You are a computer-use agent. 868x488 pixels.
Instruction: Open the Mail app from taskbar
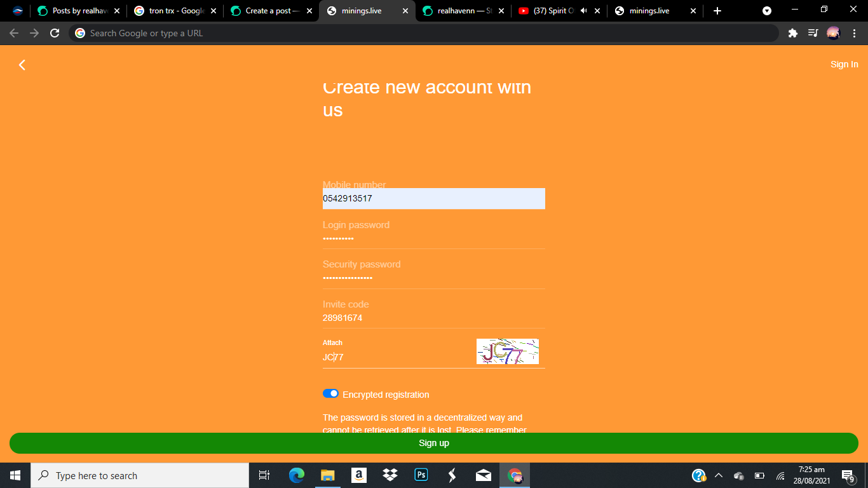pyautogui.click(x=483, y=475)
